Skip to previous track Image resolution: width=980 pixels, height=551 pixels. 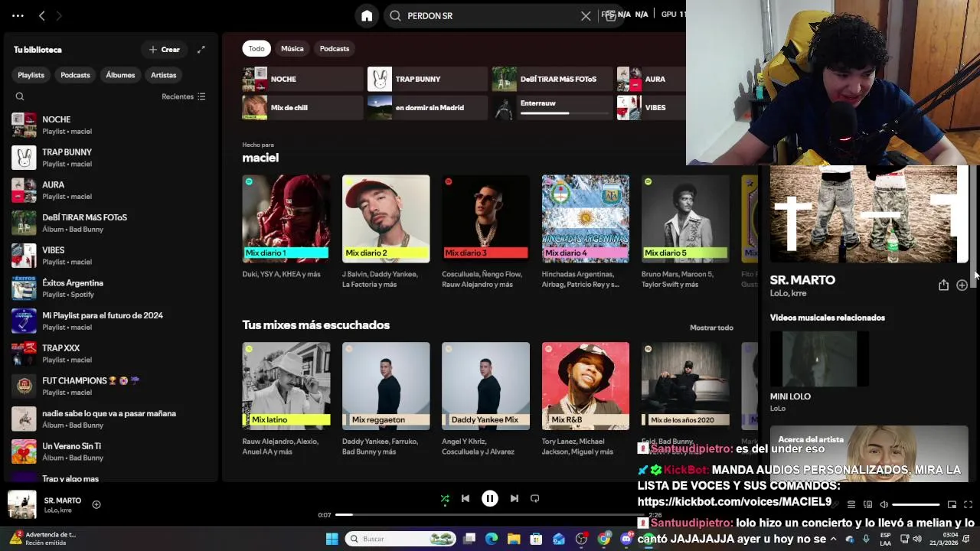click(x=465, y=498)
